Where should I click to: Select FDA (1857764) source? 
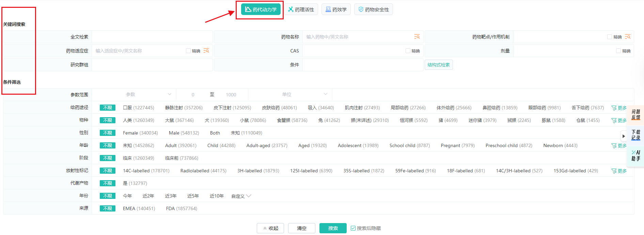pos(182,208)
